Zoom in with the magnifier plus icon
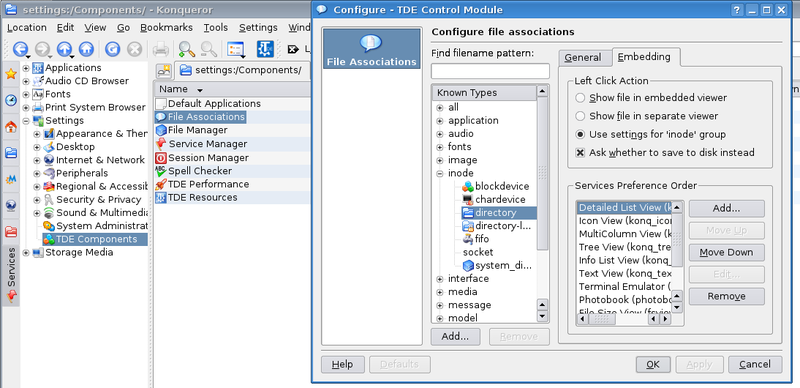 coord(186,49)
